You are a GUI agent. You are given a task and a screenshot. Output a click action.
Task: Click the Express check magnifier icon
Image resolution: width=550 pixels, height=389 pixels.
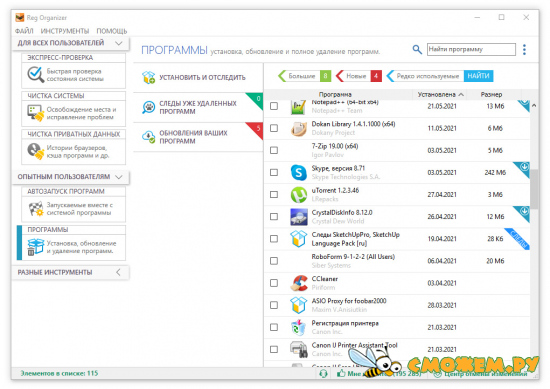[x=35, y=75]
